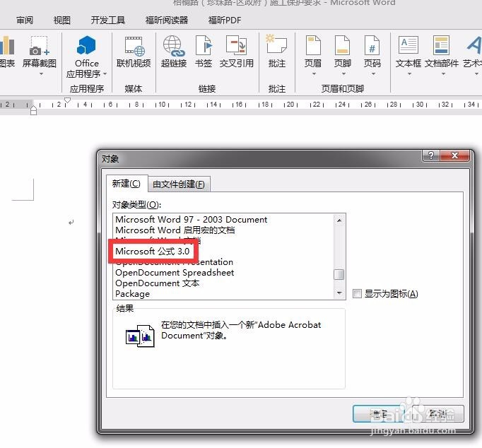This screenshot has width=482, height=448.
Task: Select OpenDocument 文本 in the list
Action: 157,283
